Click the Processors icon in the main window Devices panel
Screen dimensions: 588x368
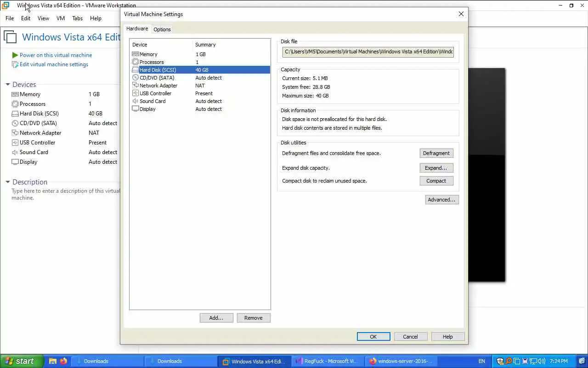pos(15,104)
